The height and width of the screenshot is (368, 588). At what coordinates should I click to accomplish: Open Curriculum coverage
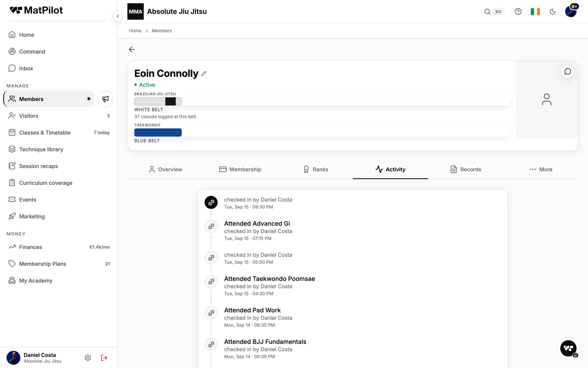(58, 183)
